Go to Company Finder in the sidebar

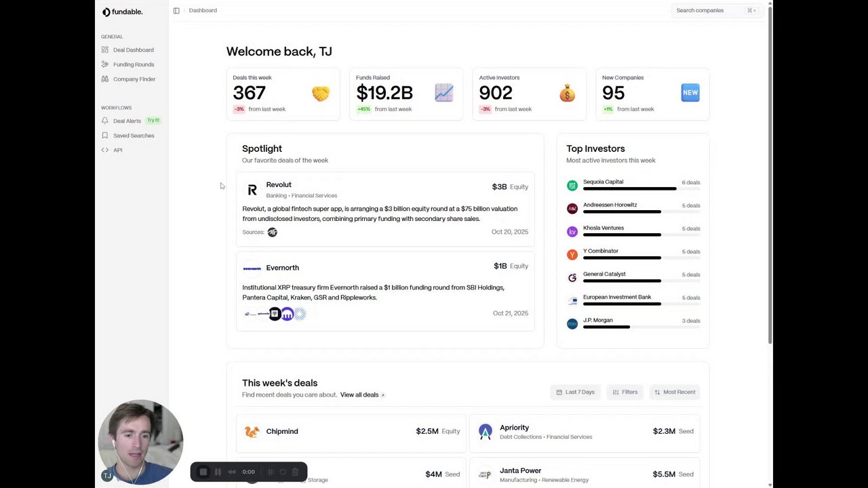point(134,79)
